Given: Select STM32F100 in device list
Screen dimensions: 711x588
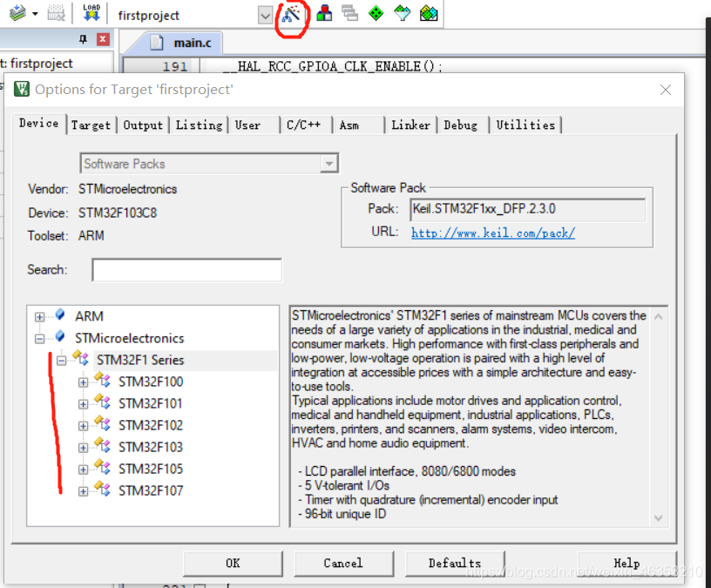Looking at the screenshot, I should click(151, 382).
